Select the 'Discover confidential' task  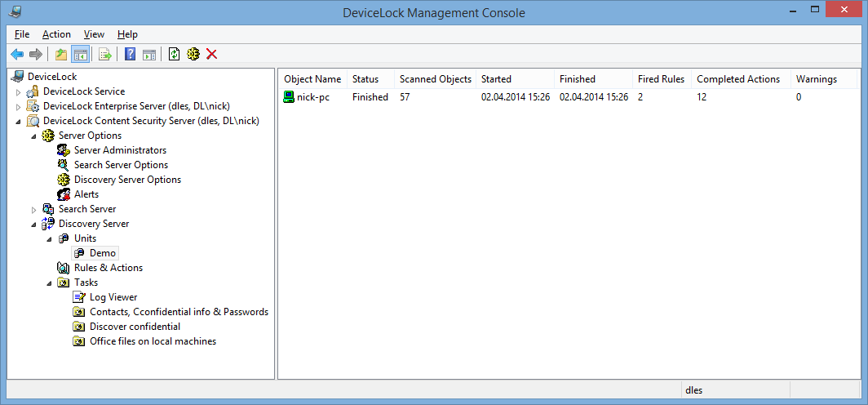click(135, 327)
